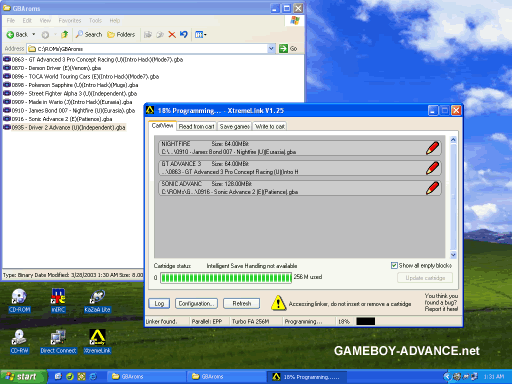Switch to the CartView tab
The width and height of the screenshot is (512, 384).
[162, 126]
